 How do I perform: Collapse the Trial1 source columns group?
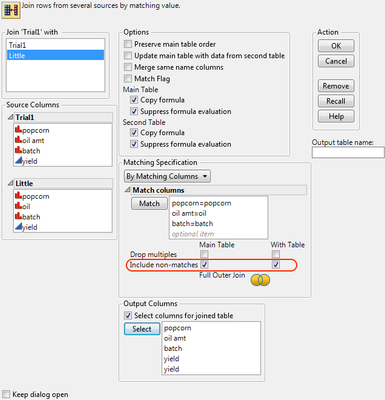[x=11, y=117]
